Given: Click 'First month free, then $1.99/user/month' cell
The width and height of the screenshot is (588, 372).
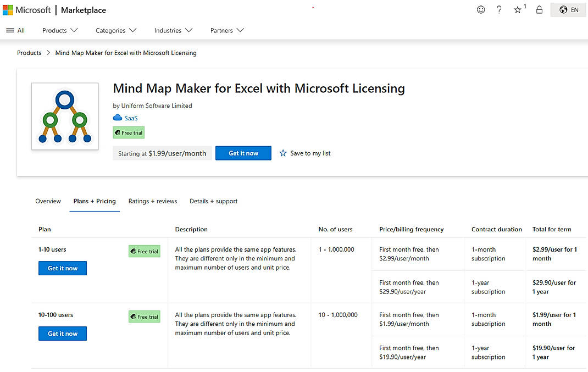Looking at the screenshot, I should coord(409,319).
